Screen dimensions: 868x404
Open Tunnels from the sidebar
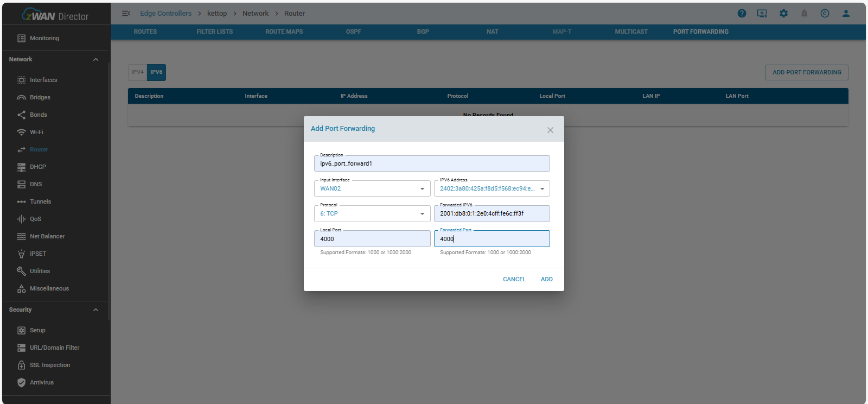coord(40,201)
